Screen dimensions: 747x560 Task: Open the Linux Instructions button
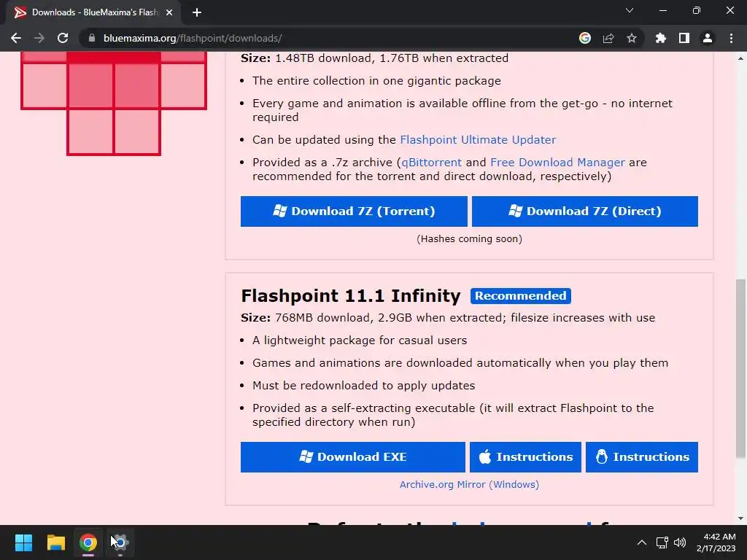(x=642, y=457)
